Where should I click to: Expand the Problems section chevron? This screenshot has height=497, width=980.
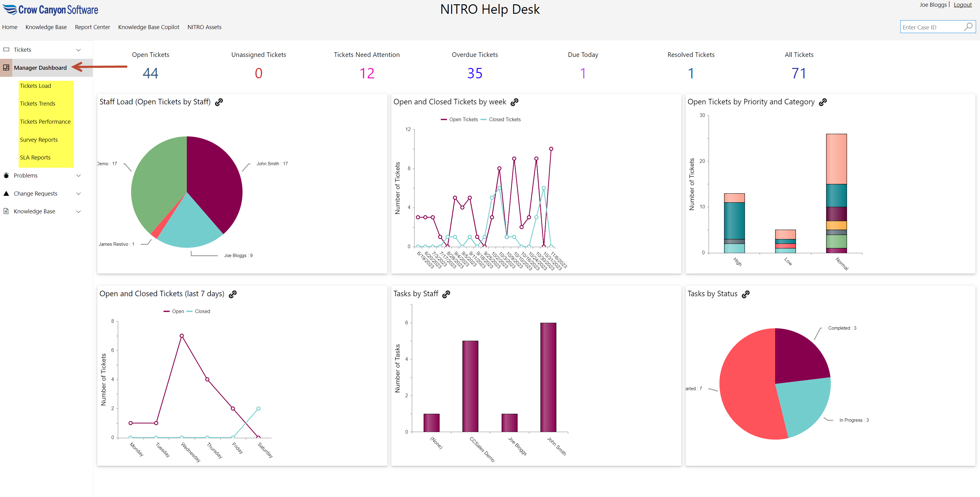tap(79, 176)
